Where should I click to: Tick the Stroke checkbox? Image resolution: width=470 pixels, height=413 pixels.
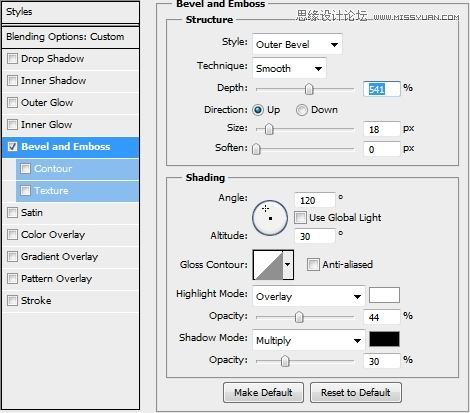point(12,301)
